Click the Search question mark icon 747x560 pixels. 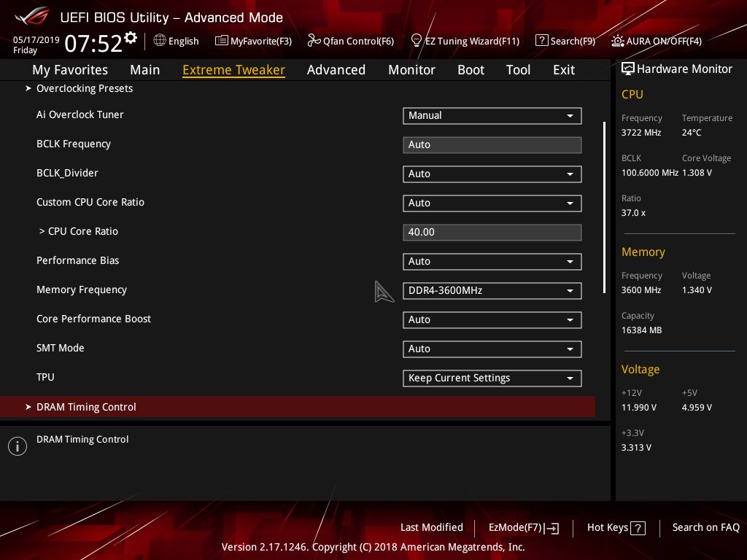542,41
